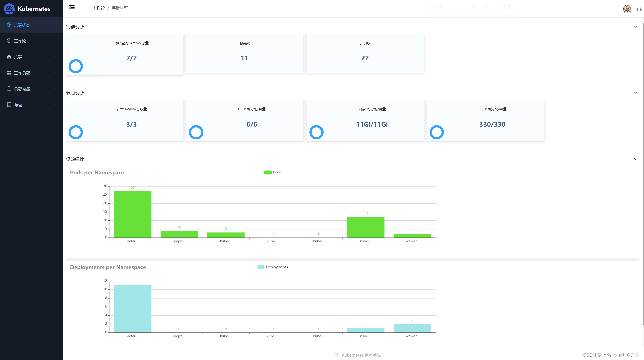This screenshot has height=360, width=644.
Task: Expand the 工作负载 submenu arrow
Action: 55,73
